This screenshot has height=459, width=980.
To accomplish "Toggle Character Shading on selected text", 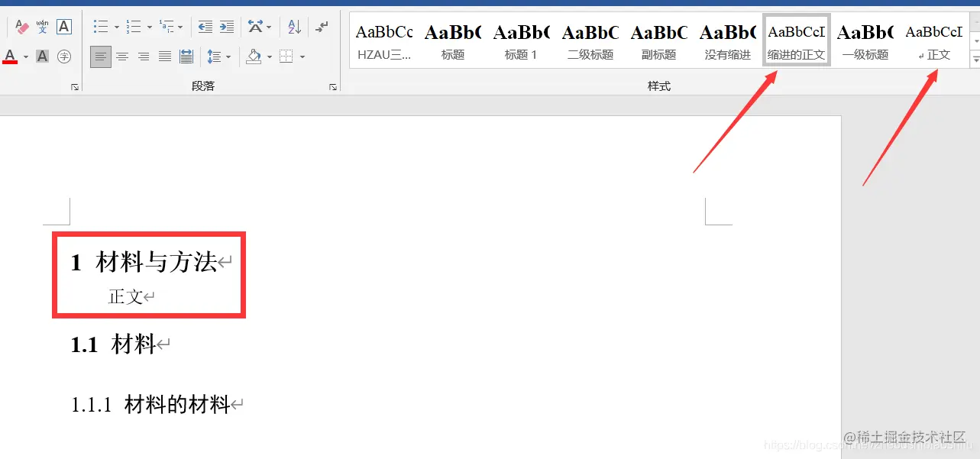I will [x=43, y=57].
